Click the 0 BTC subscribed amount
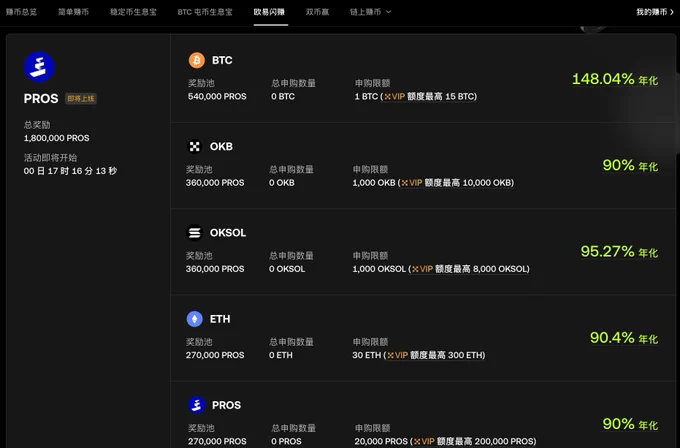The width and height of the screenshot is (680, 448). tap(283, 96)
